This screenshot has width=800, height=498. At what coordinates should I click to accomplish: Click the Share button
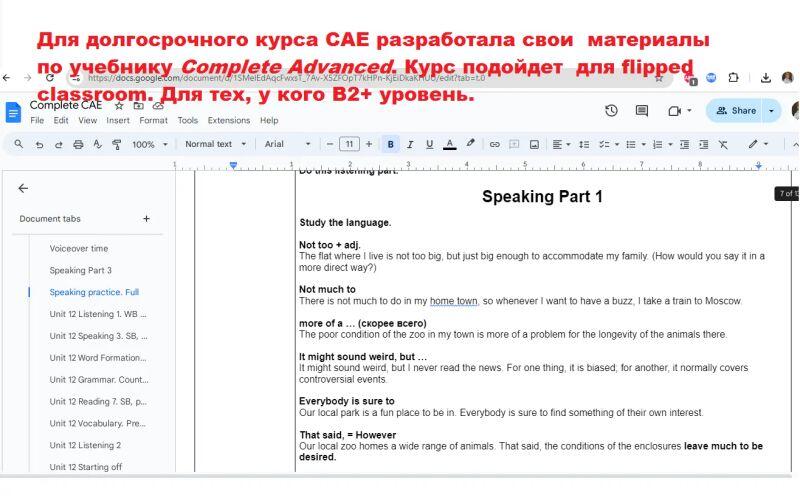coord(736,111)
